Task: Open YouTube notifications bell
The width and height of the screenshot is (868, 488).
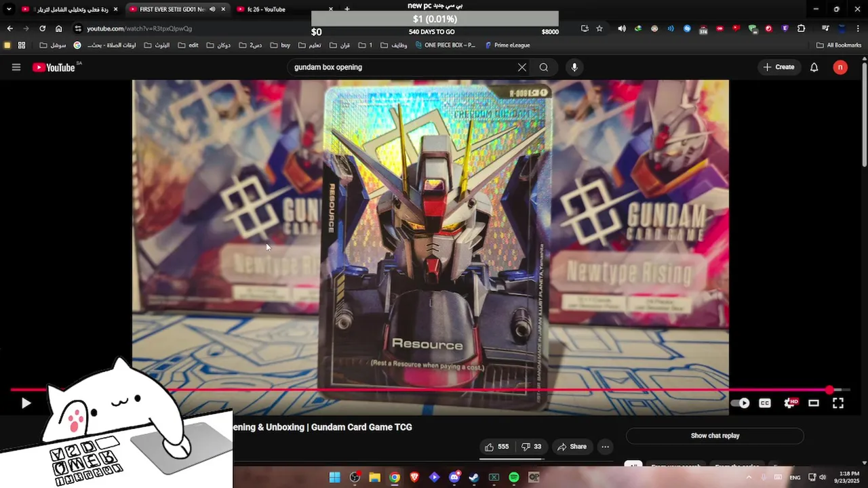Action: click(x=814, y=67)
